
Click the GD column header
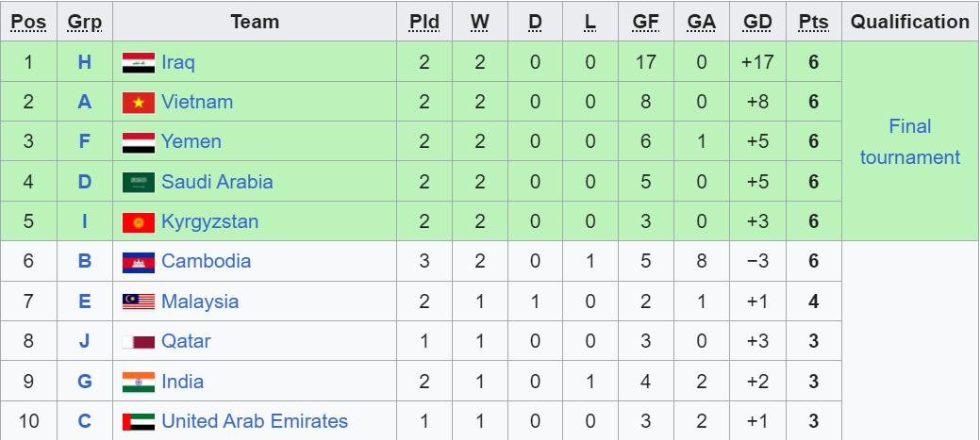click(x=757, y=22)
